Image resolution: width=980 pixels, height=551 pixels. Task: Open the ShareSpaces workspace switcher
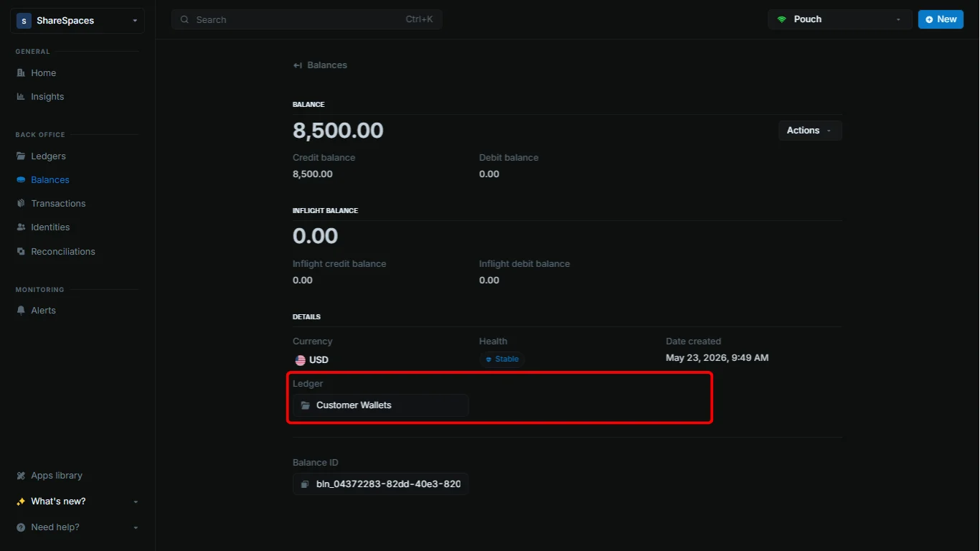pyautogui.click(x=77, y=20)
